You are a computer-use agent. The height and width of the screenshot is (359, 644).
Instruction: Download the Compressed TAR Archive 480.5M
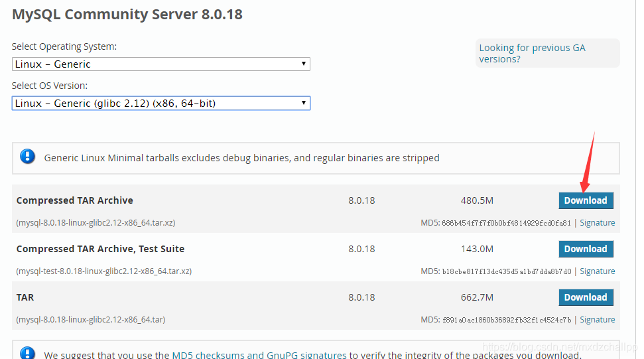point(586,200)
